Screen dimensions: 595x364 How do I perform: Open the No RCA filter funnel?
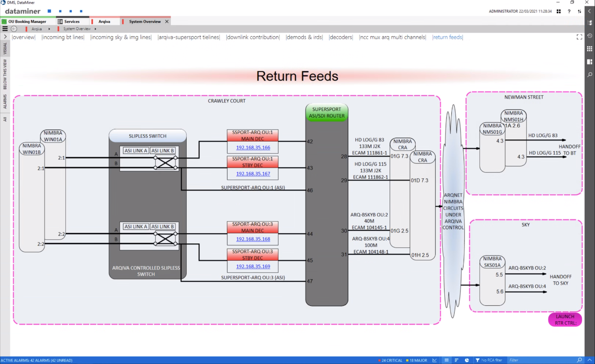pyautogui.click(x=477, y=360)
